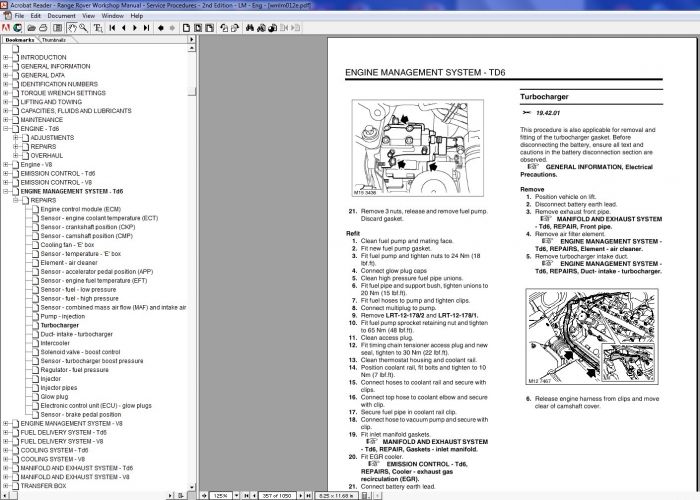Viewport: 700px width, 500px height.
Task: Click the Search index icon
Action: (x=261, y=28)
